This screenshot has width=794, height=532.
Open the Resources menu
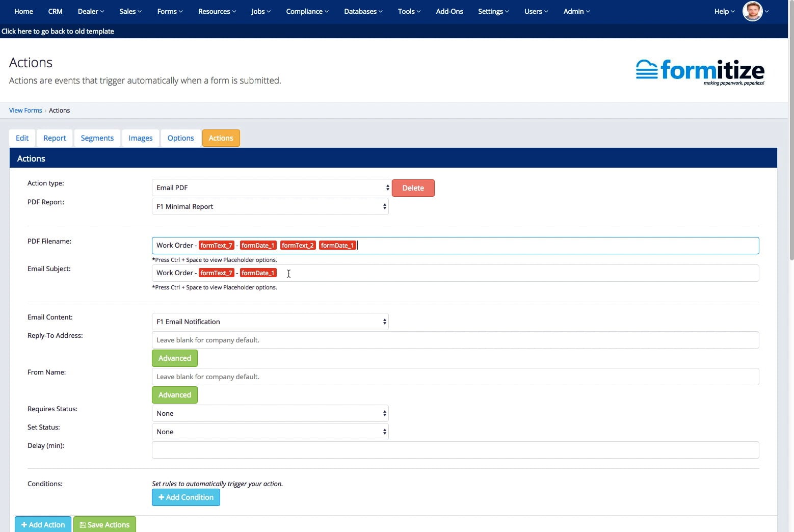click(217, 11)
